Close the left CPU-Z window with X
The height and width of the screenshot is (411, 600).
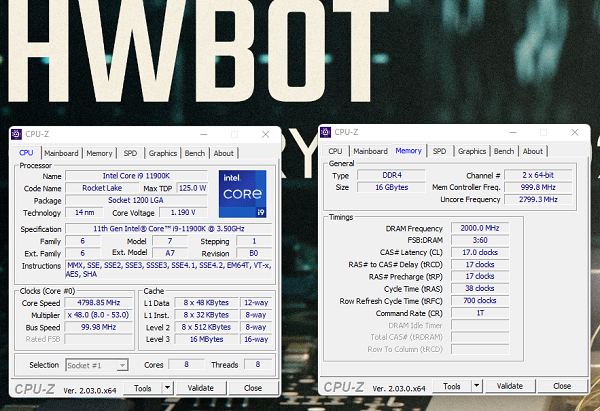pyautogui.click(x=266, y=134)
